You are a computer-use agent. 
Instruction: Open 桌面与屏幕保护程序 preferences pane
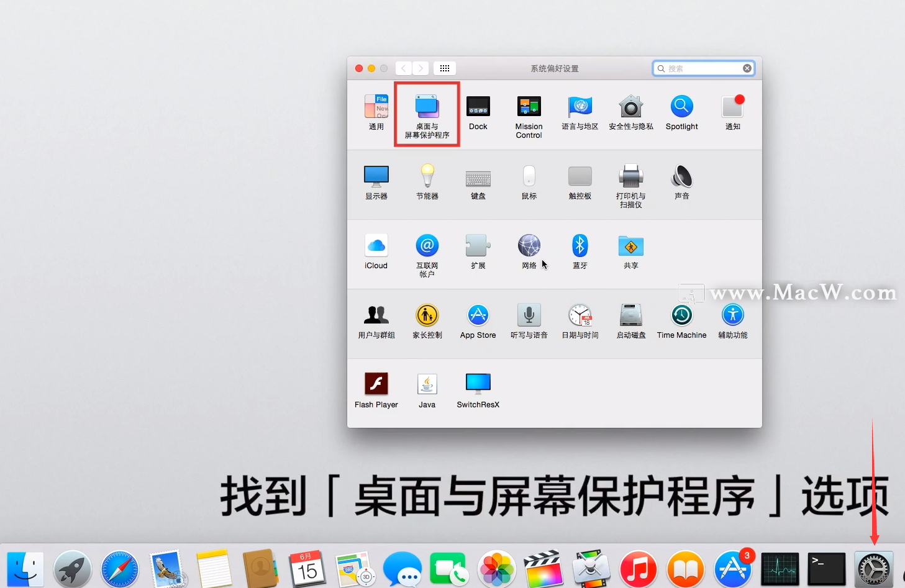pyautogui.click(x=427, y=115)
